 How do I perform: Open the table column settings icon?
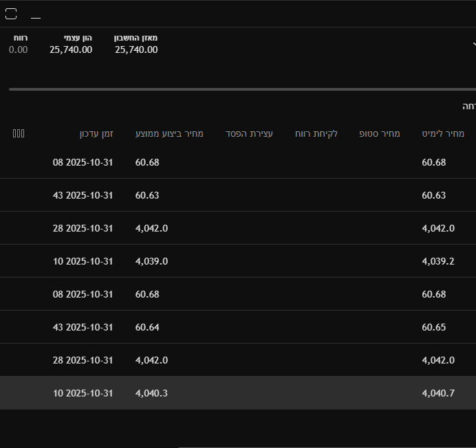click(19, 133)
